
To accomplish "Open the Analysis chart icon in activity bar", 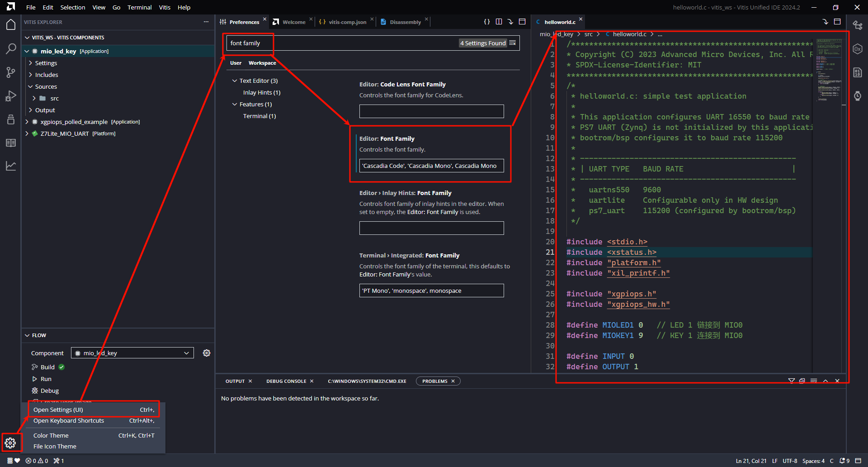I will pyautogui.click(x=11, y=166).
